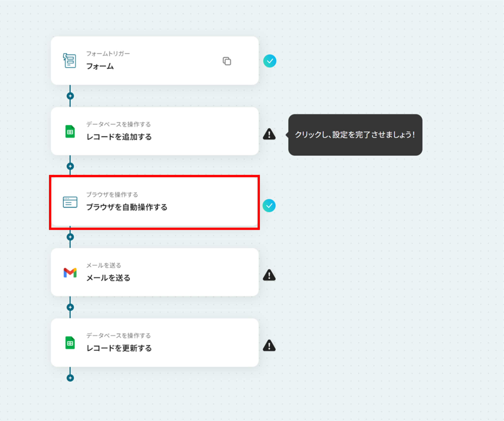Click the Gmail icon on メールを送る card
Screen dimensions: 504x421
coord(70,273)
